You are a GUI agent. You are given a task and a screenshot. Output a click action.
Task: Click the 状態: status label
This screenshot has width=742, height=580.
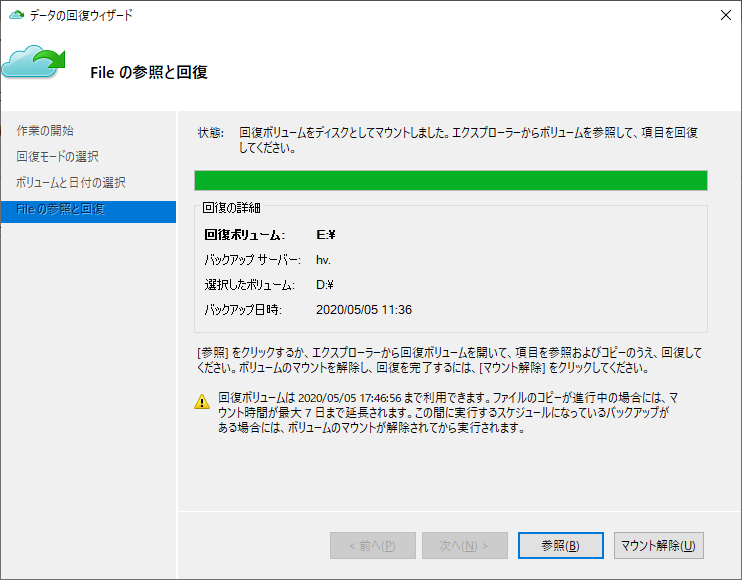click(211, 133)
